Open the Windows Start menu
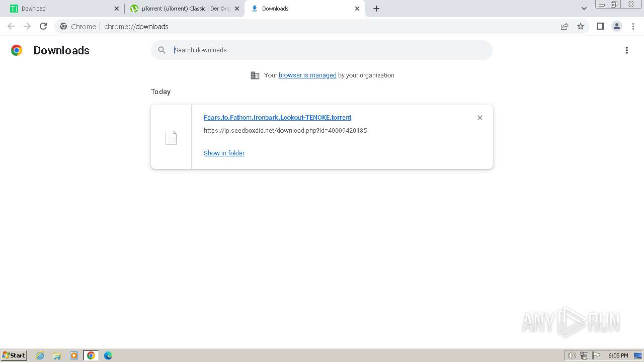 (x=14, y=355)
